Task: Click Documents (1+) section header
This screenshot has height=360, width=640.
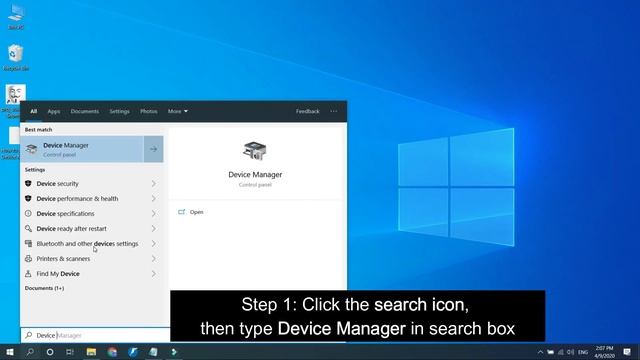Action: [44, 288]
